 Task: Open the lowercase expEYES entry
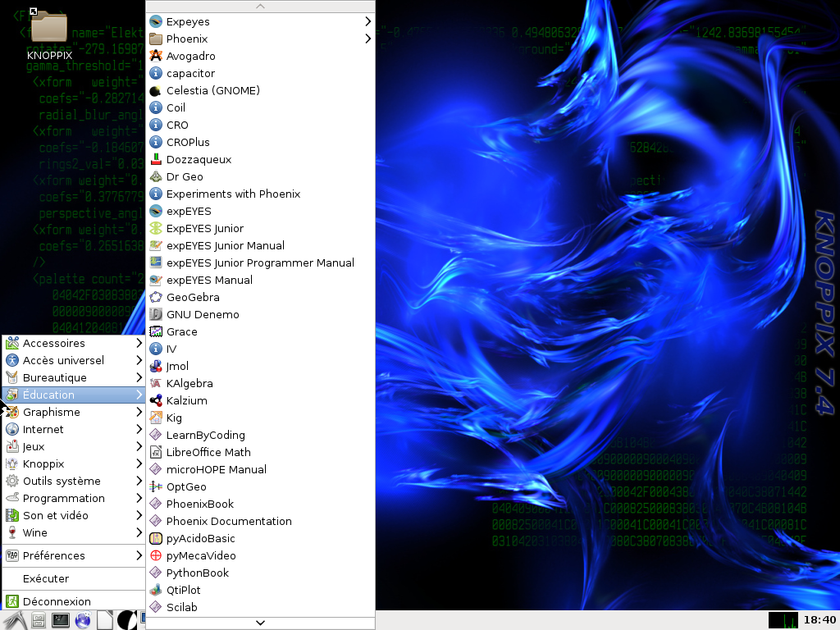[260, 211]
